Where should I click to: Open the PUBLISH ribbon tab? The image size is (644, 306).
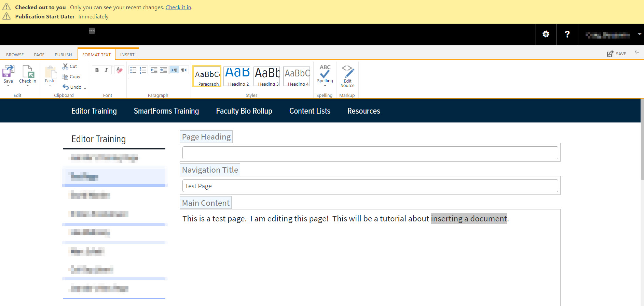pos(63,55)
